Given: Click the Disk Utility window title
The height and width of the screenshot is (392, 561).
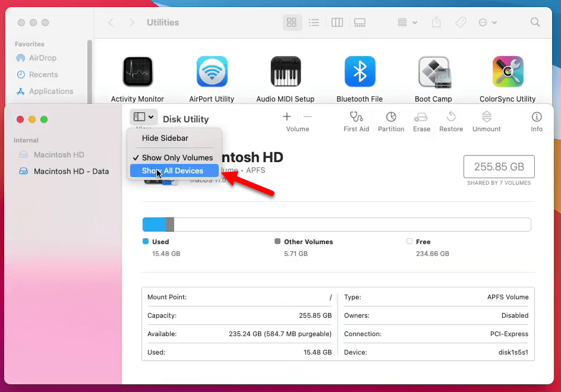Looking at the screenshot, I should 185,119.
